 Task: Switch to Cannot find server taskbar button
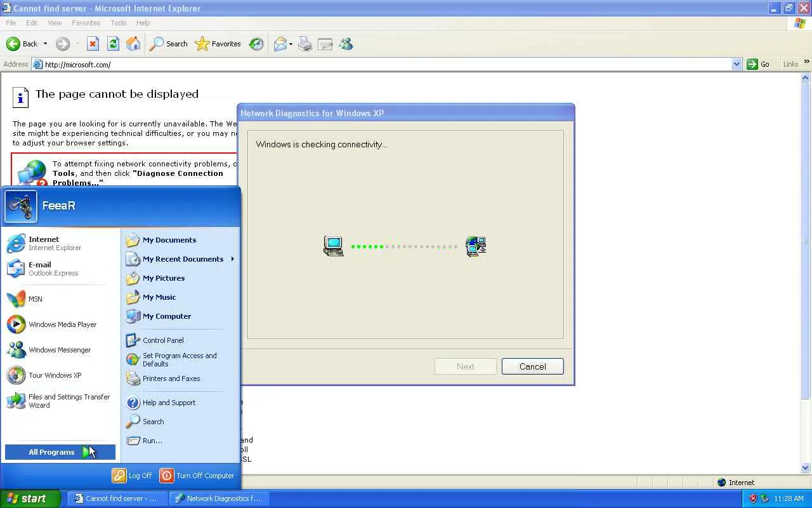tap(117, 498)
